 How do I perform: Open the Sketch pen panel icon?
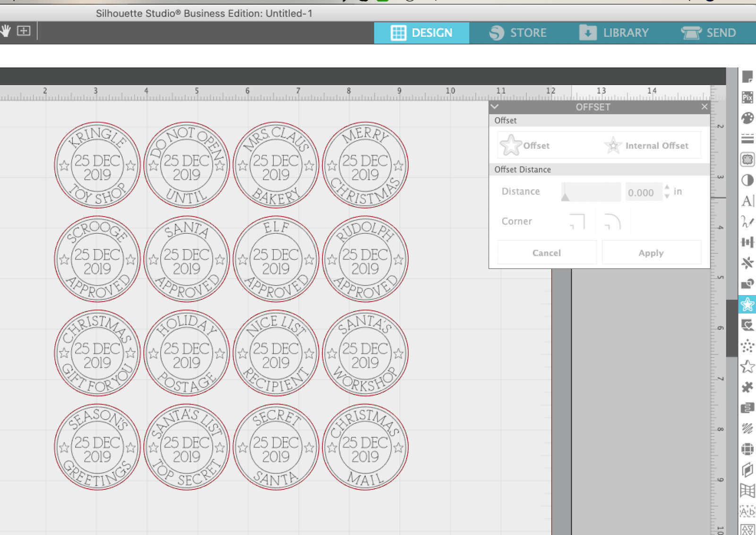click(747, 221)
